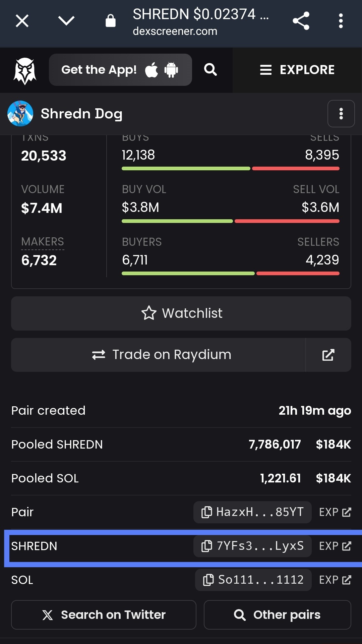Open the EXPLORE menu

click(x=297, y=70)
